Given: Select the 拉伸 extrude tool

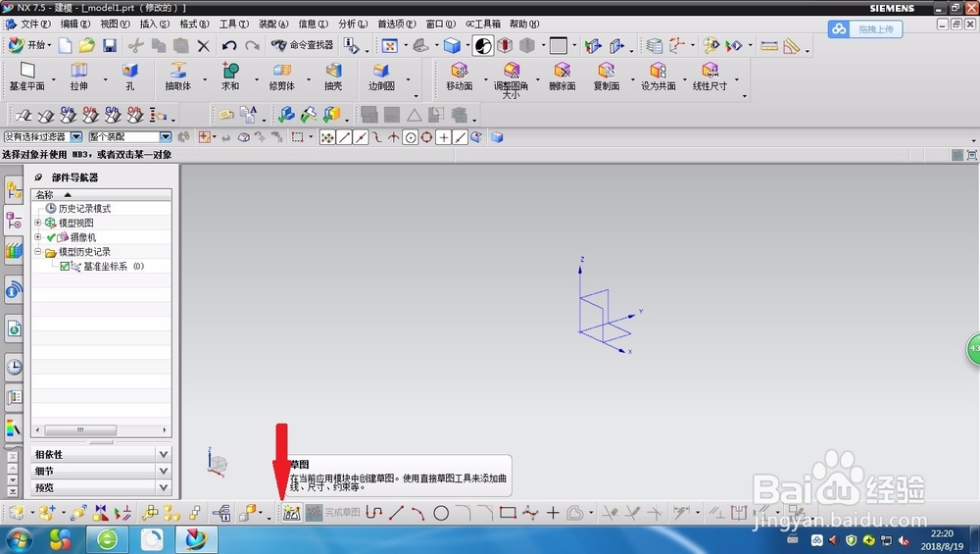Looking at the screenshot, I should click(x=78, y=76).
